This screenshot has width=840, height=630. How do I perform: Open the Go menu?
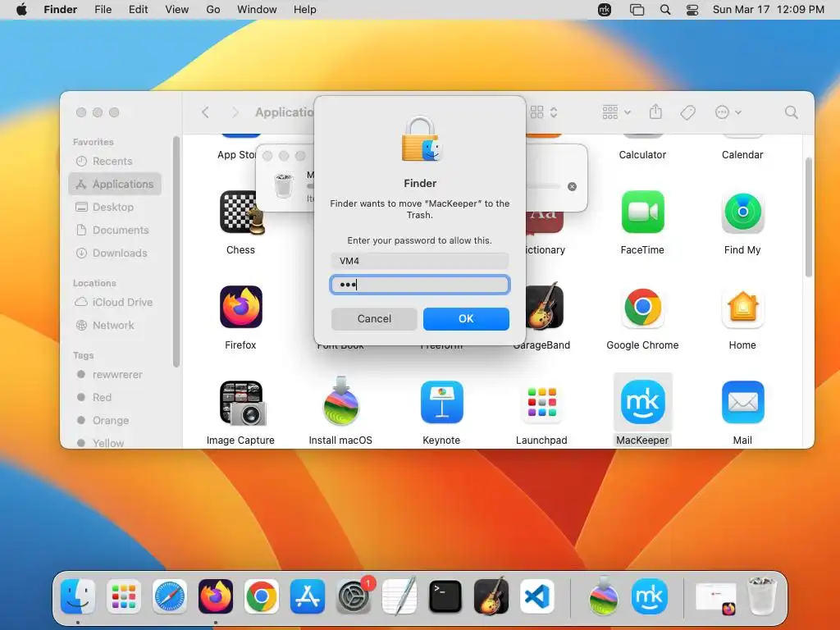click(x=213, y=10)
